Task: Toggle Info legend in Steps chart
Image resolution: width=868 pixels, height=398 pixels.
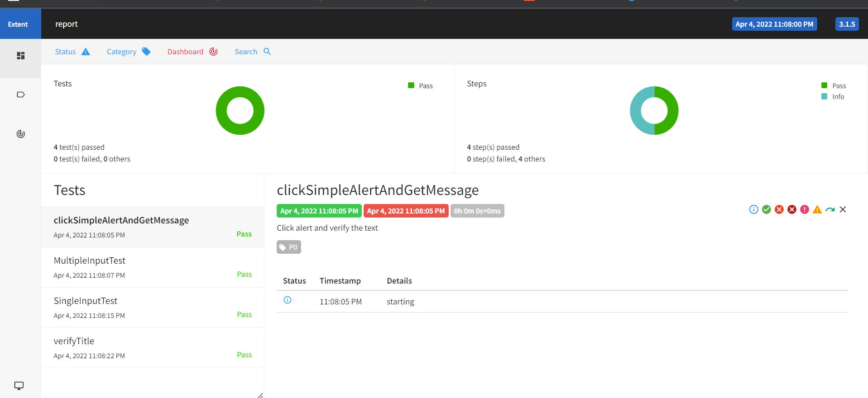Action: [x=833, y=96]
